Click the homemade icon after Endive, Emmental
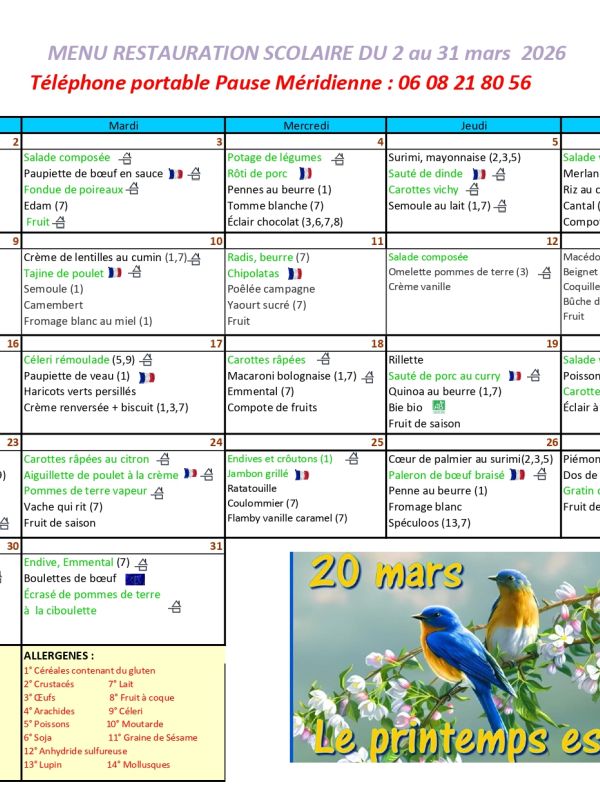The image size is (600, 800). [142, 564]
